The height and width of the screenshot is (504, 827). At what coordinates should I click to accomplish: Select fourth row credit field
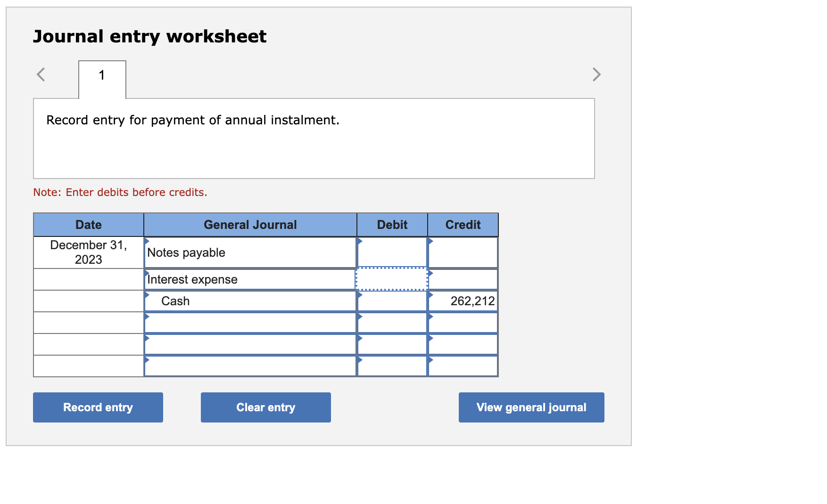click(463, 323)
